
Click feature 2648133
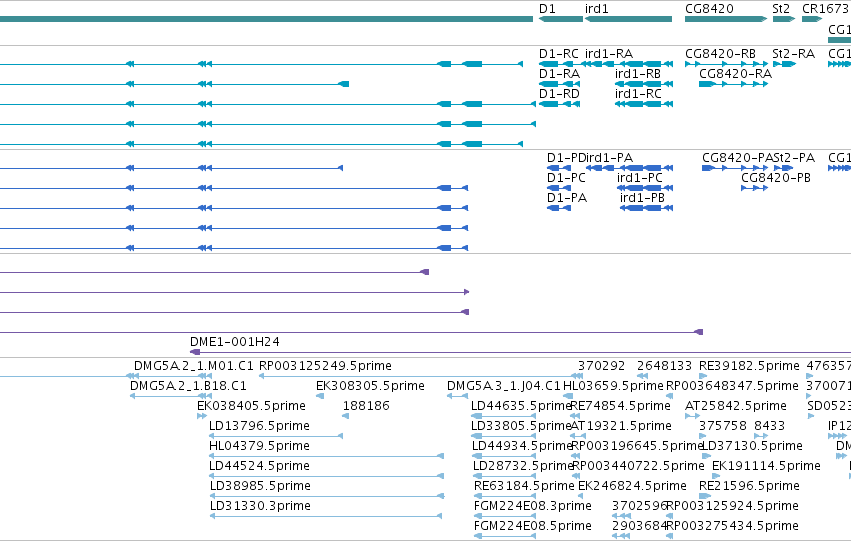pyautogui.click(x=643, y=376)
